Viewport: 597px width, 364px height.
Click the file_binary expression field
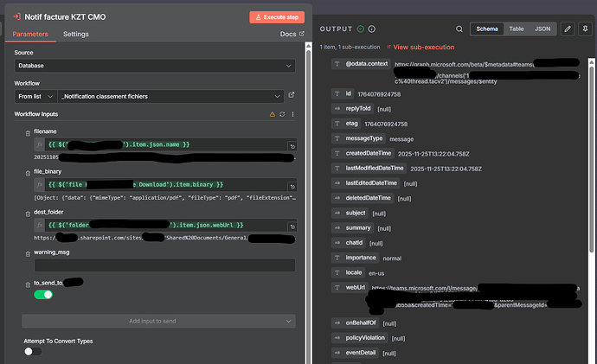point(166,185)
